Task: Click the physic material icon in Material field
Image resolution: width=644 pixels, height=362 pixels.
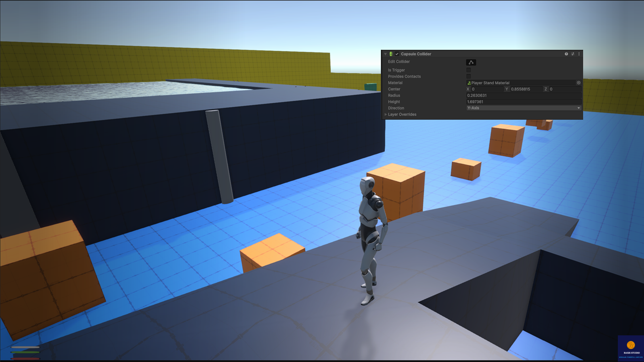Action: coord(469,82)
